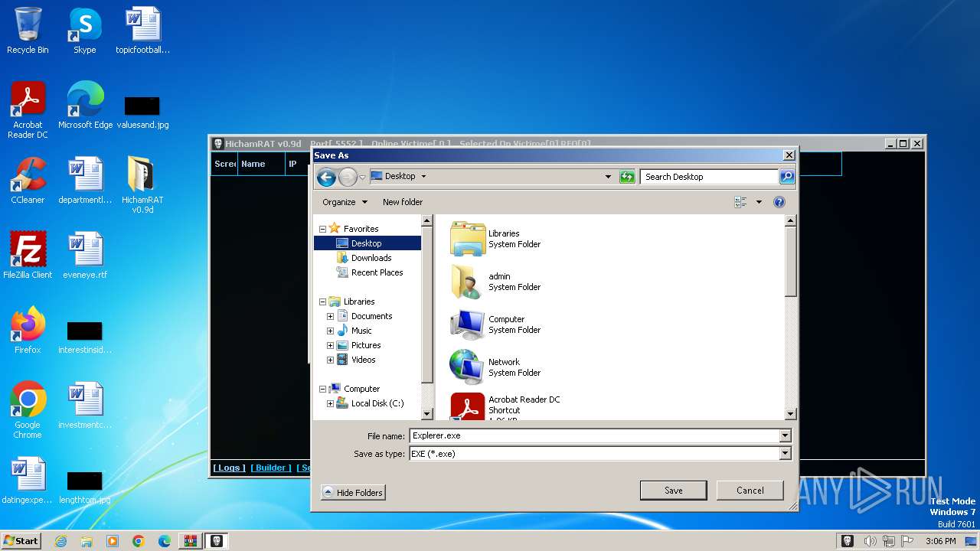Open the view options dropdown arrow
This screenshot has height=551, width=980.
(759, 202)
